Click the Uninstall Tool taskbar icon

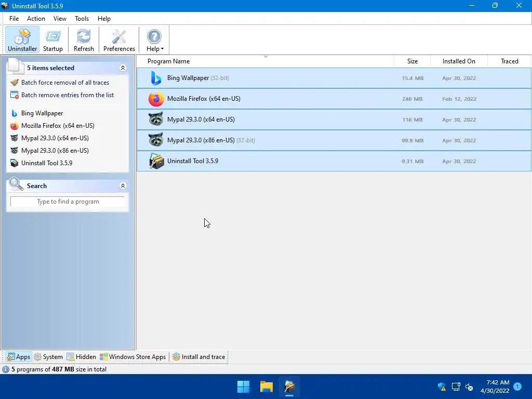click(x=289, y=387)
